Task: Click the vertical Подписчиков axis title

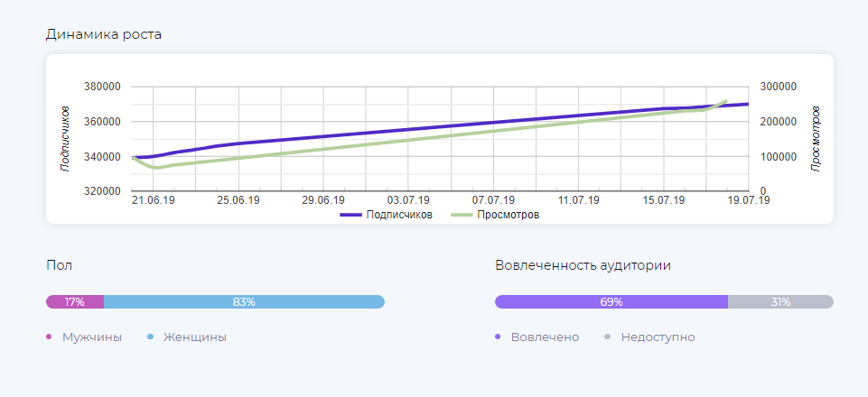Action: [66, 139]
